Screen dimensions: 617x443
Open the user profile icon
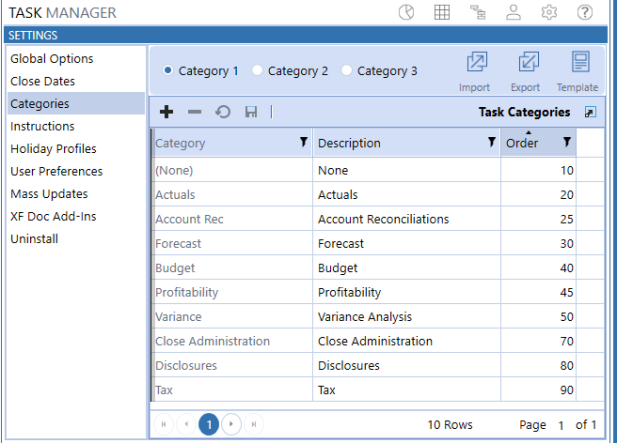[x=513, y=13]
